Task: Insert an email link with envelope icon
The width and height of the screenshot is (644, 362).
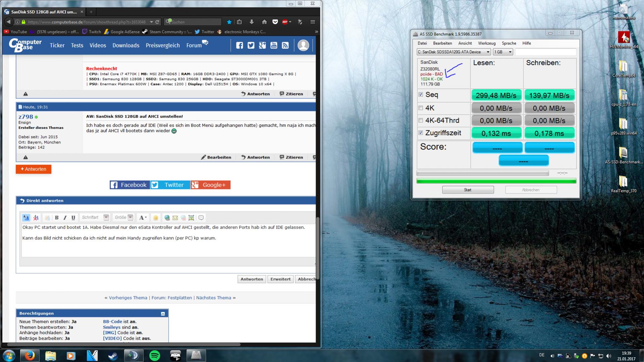Action: [x=175, y=218]
